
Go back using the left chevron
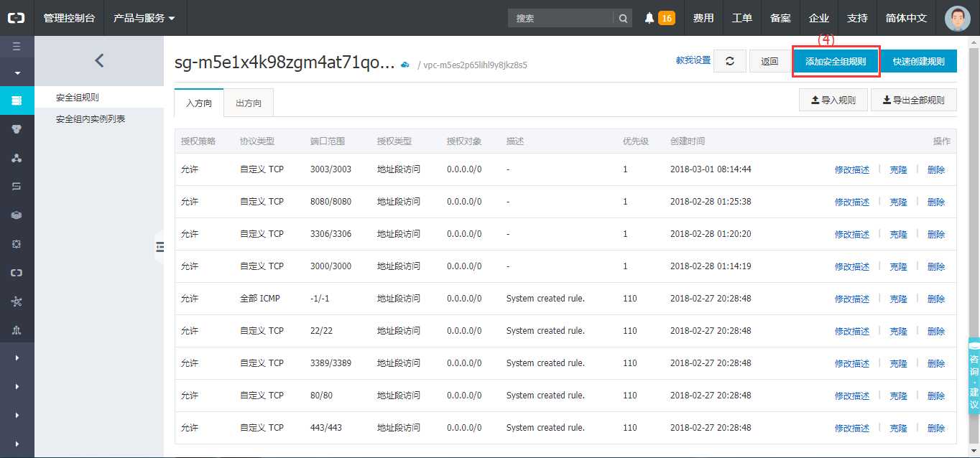tap(99, 61)
